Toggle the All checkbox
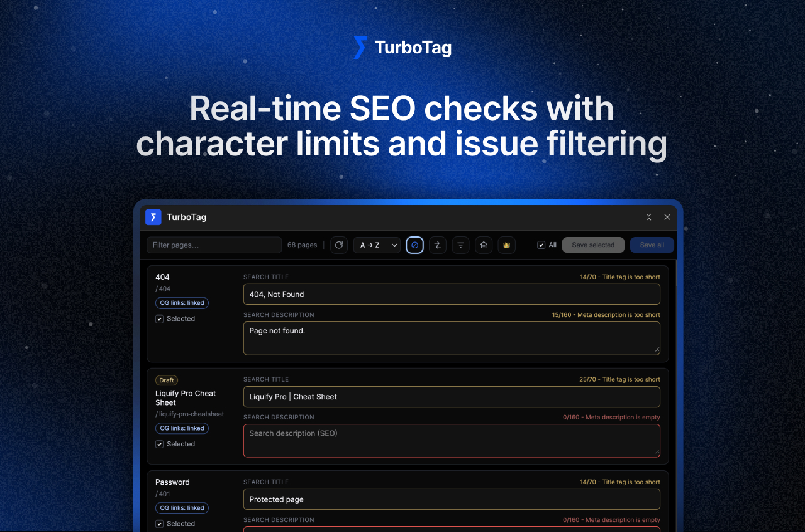805x532 pixels. click(x=541, y=245)
